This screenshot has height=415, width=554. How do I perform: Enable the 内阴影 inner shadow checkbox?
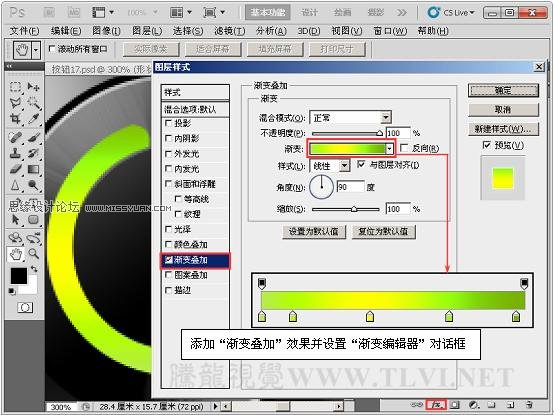[169, 138]
